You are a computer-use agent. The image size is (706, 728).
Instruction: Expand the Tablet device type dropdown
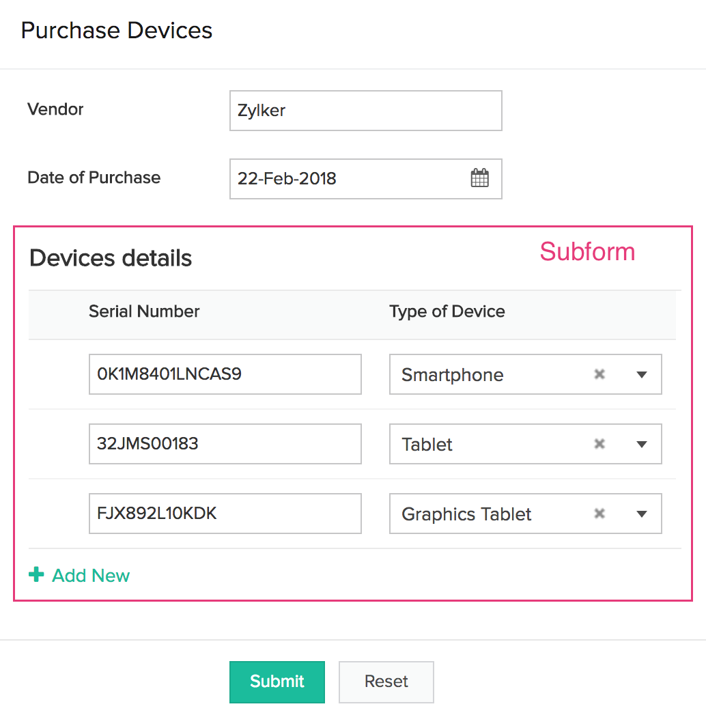(x=641, y=444)
